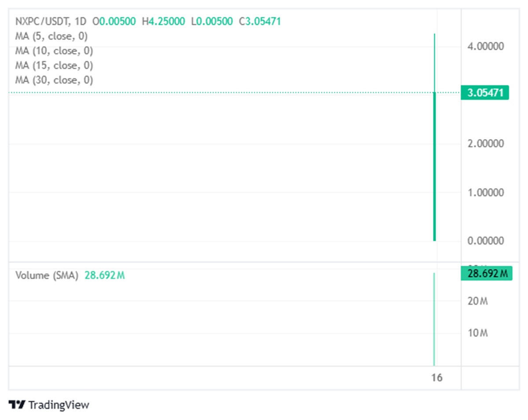The height and width of the screenshot is (420, 528).
Task: Click the 0.00000 price axis label
Action: coord(486,241)
